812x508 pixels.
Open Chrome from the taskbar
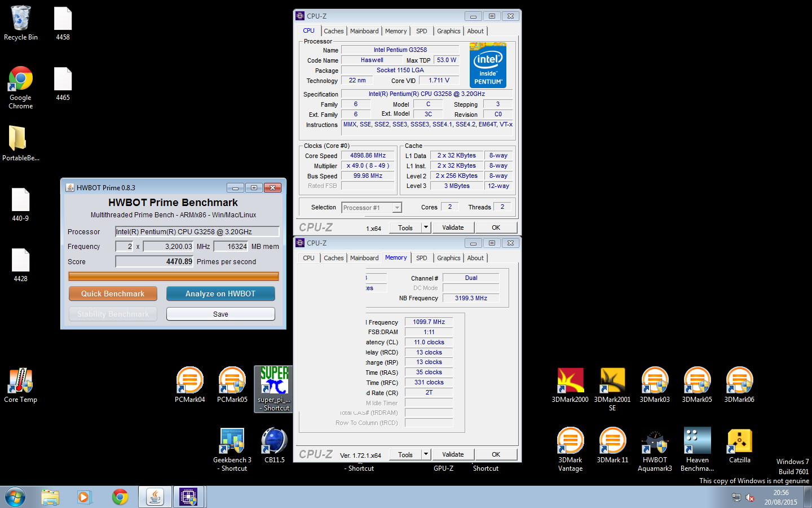click(x=120, y=497)
